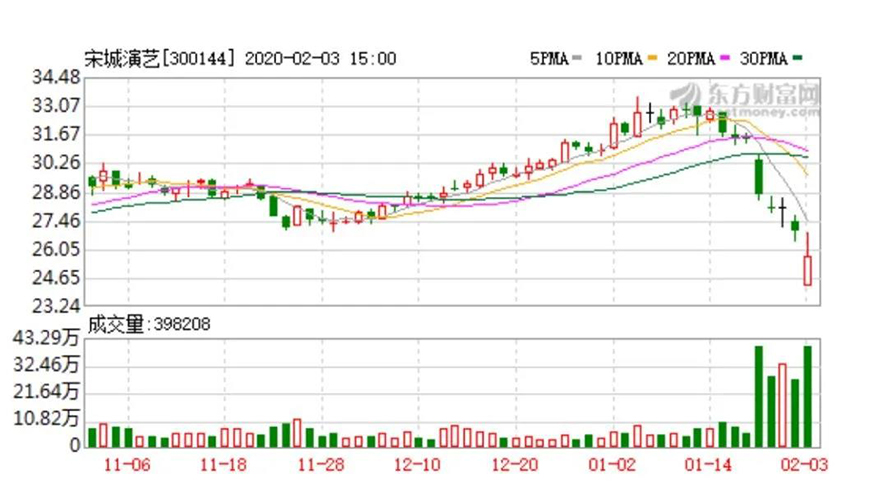This screenshot has height=497, width=888.
Task: Click the date label 12-10
Action: click(x=418, y=465)
